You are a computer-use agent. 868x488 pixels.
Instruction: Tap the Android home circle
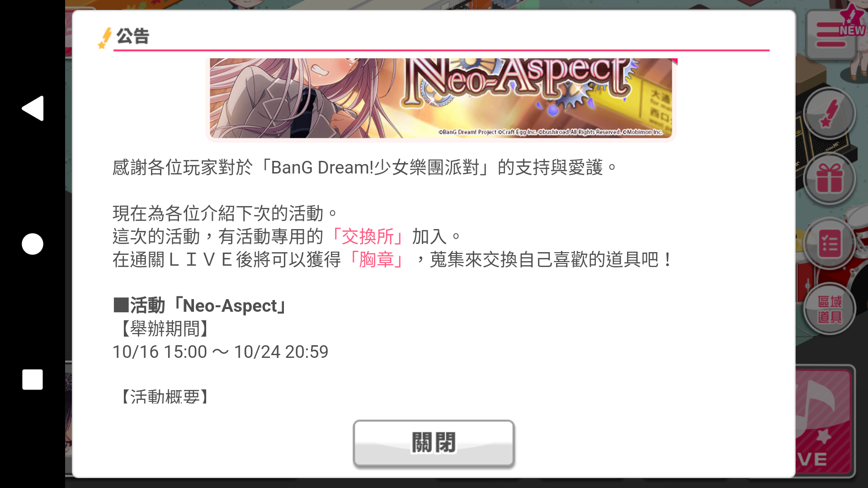coord(33,244)
